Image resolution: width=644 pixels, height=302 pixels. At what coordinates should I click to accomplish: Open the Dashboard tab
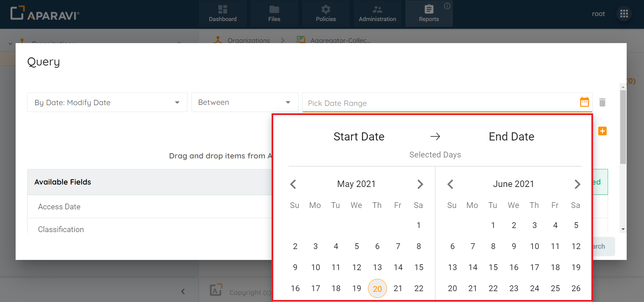pyautogui.click(x=223, y=14)
